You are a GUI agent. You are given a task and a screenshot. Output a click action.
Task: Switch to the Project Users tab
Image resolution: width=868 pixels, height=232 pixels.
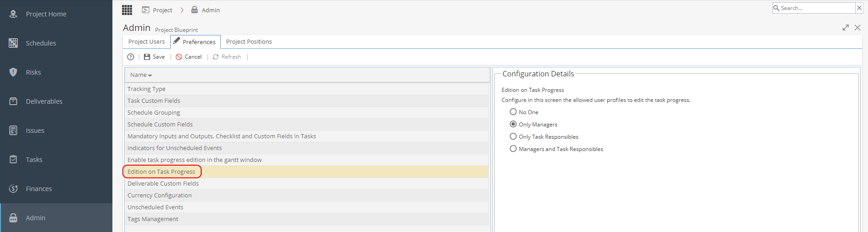[x=147, y=42]
